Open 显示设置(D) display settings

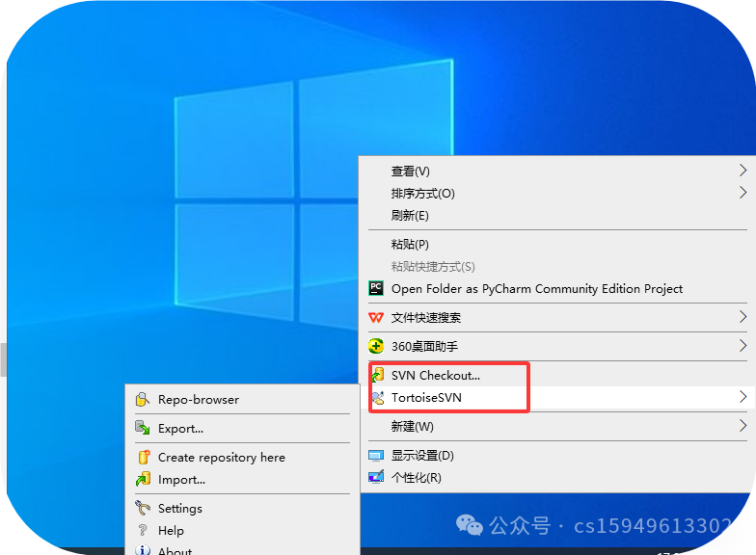click(x=557, y=455)
